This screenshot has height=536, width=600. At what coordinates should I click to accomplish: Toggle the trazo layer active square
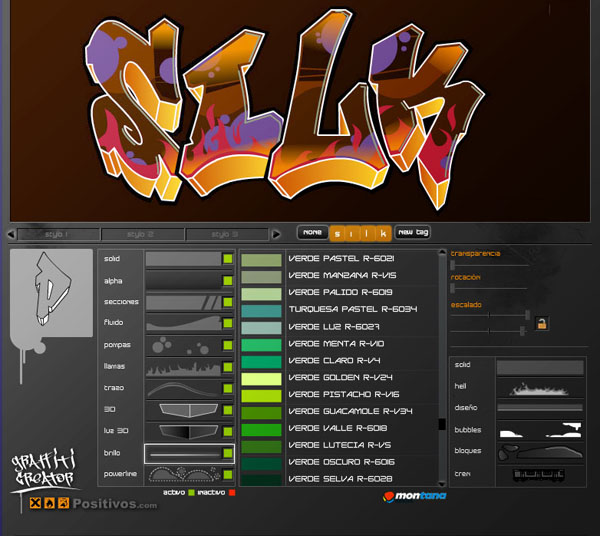[x=228, y=388]
